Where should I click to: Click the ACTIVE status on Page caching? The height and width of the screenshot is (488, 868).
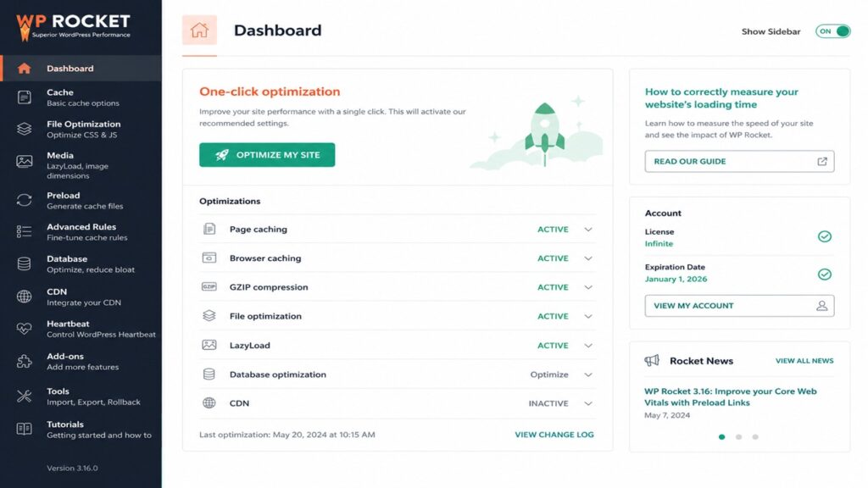[x=553, y=229]
